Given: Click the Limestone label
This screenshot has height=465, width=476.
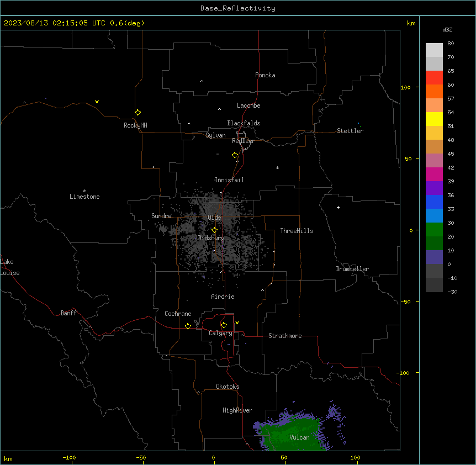Looking at the screenshot, I should (x=84, y=197).
